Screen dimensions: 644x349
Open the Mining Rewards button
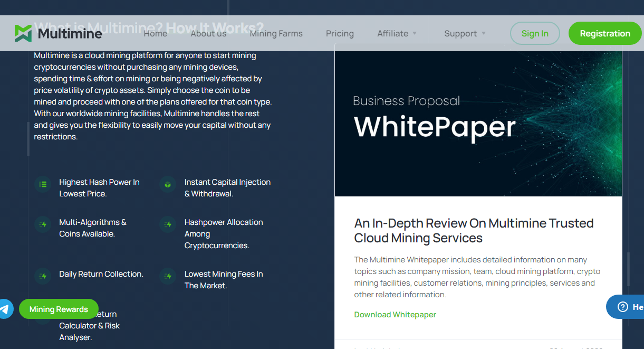coord(59,309)
